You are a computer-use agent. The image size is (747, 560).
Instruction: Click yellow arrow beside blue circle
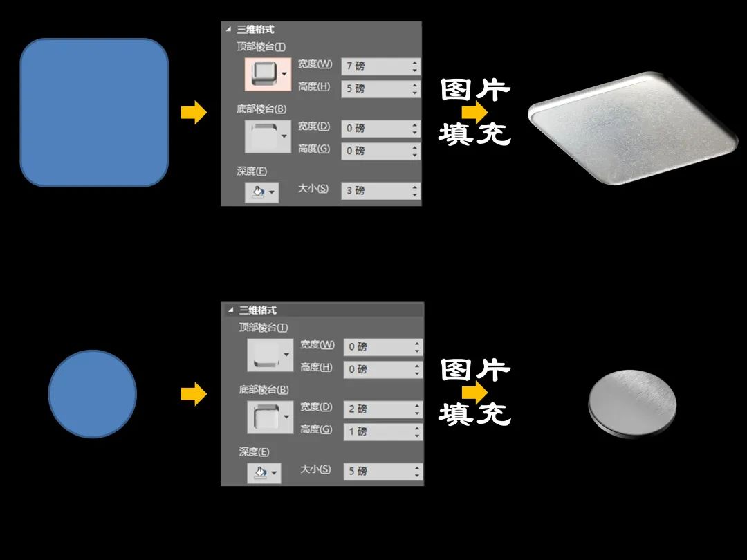point(194,394)
